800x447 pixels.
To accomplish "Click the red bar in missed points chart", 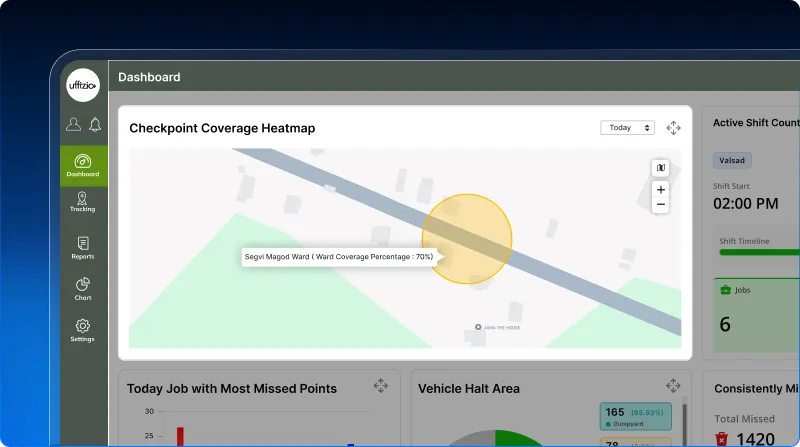I will [180, 436].
